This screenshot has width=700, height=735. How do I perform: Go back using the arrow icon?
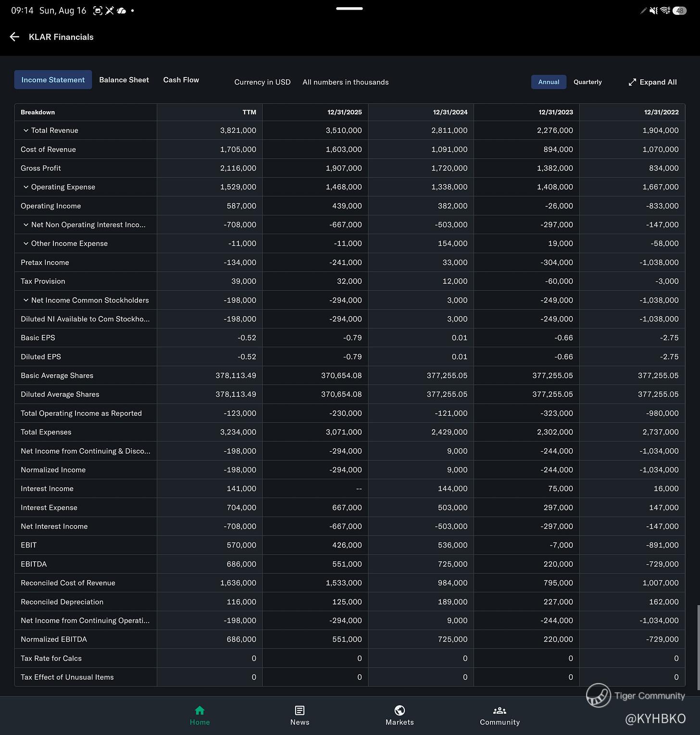(x=14, y=37)
